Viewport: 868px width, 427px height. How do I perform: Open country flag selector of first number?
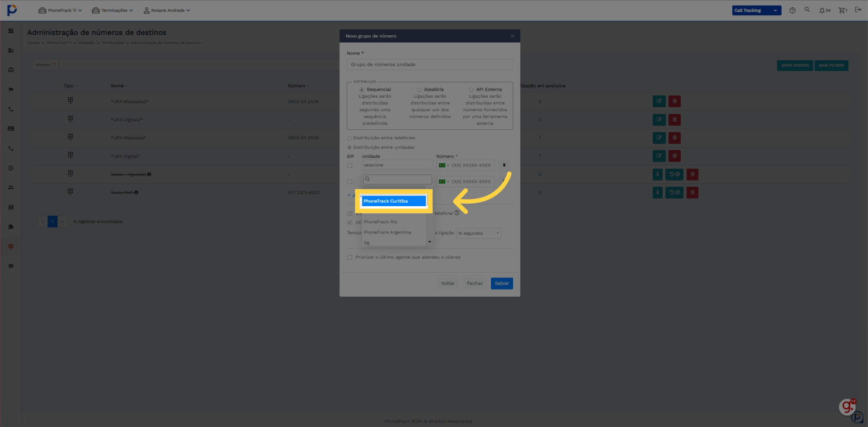tap(443, 165)
